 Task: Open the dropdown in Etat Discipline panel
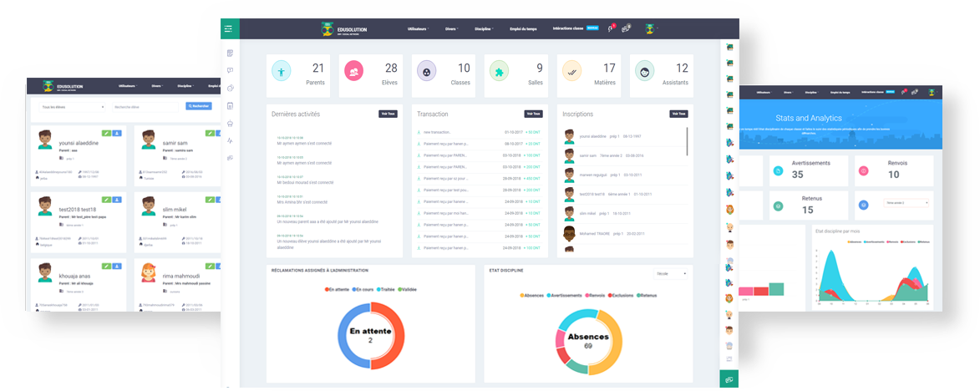click(x=673, y=273)
